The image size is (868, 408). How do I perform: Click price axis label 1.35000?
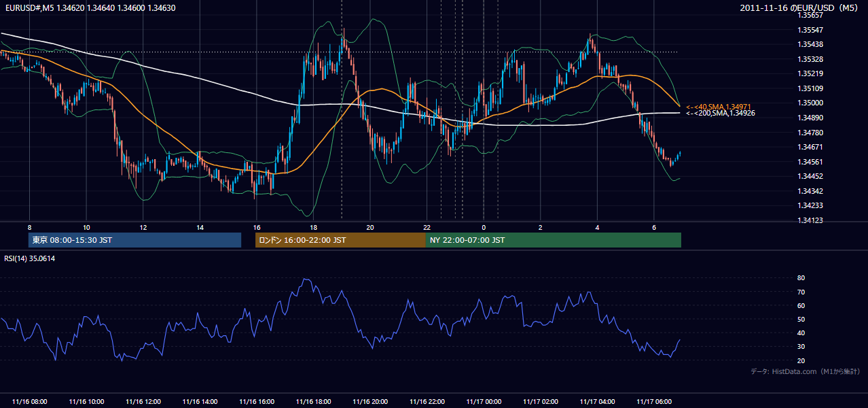(x=810, y=103)
